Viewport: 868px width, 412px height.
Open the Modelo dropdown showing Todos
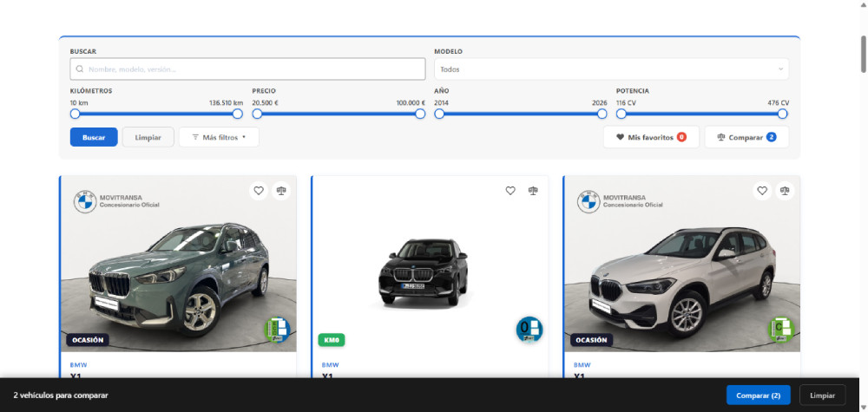point(611,69)
